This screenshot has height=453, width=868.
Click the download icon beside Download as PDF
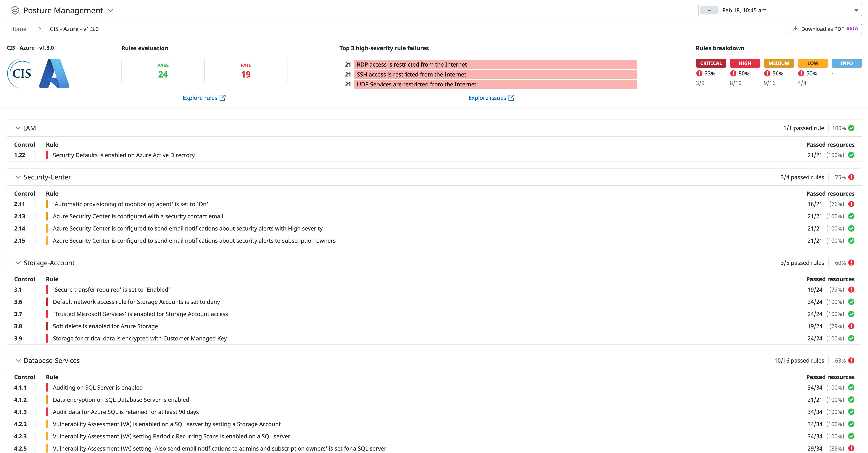796,29
